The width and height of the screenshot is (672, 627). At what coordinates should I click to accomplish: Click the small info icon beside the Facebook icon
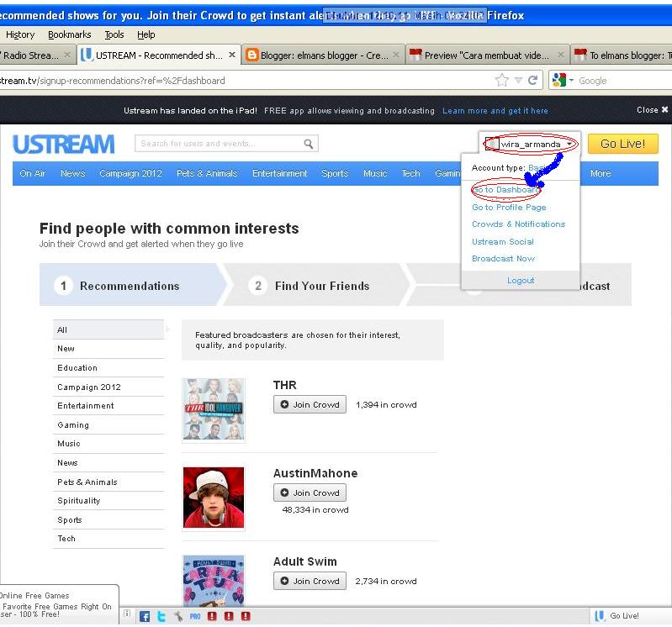(x=127, y=614)
